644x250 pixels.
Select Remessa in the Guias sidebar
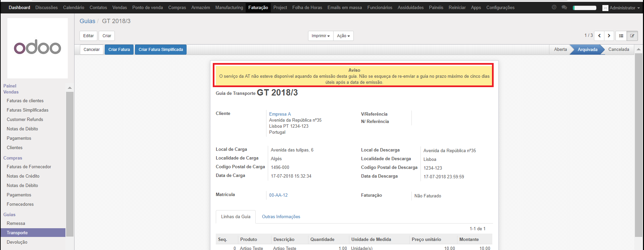[16, 224]
